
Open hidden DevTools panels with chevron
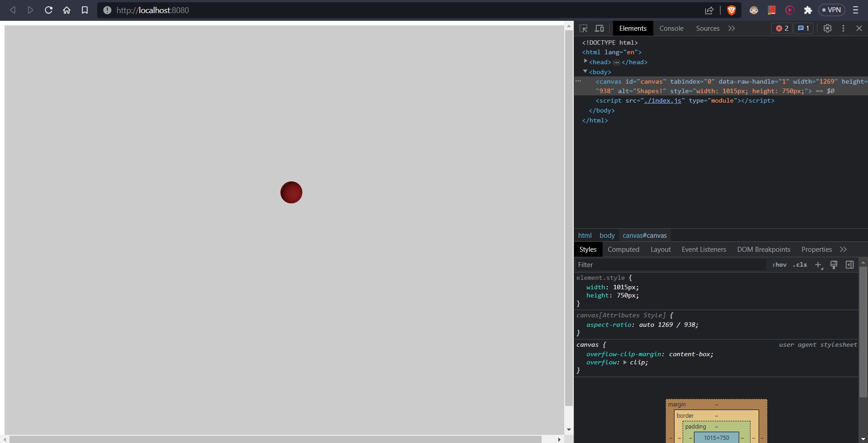coord(732,28)
